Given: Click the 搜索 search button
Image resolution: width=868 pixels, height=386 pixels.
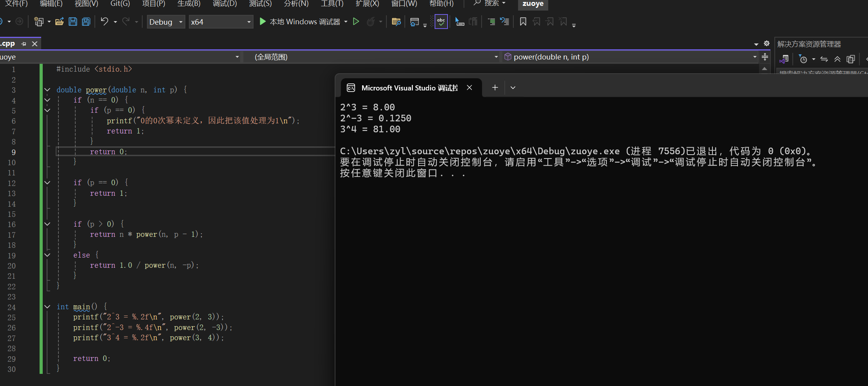Looking at the screenshot, I should pos(489,4).
